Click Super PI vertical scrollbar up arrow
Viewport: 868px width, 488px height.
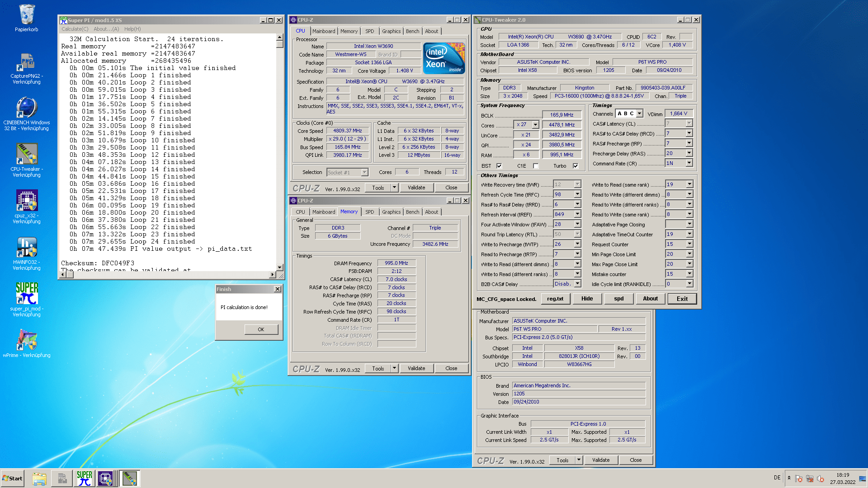point(280,38)
